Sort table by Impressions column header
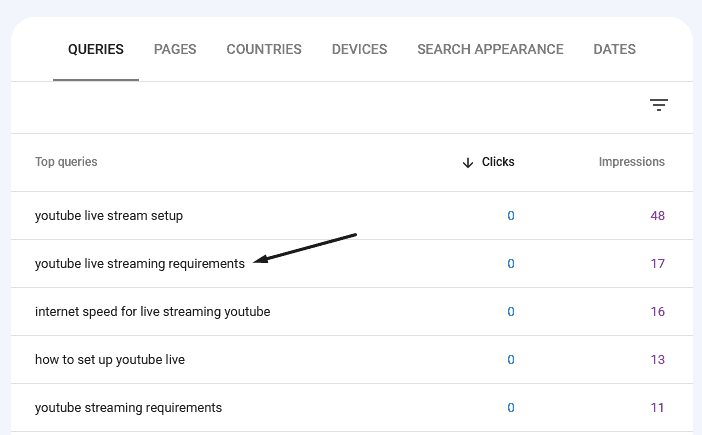702x435 pixels. [x=632, y=162]
